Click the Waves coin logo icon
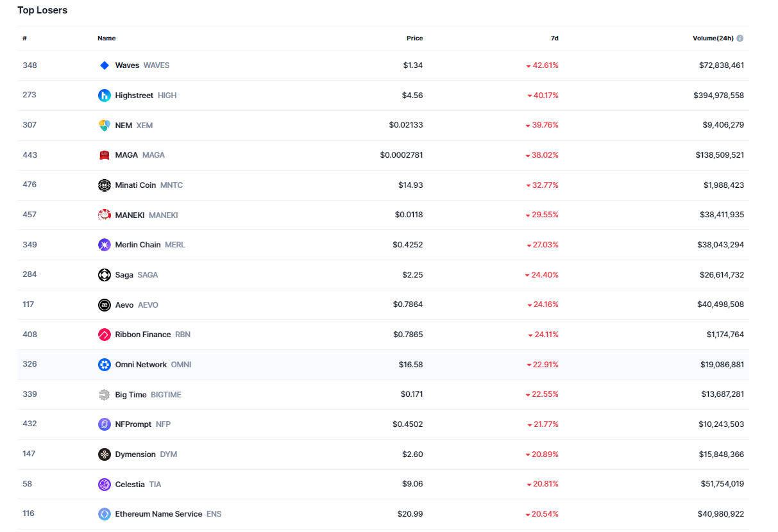 (105, 65)
